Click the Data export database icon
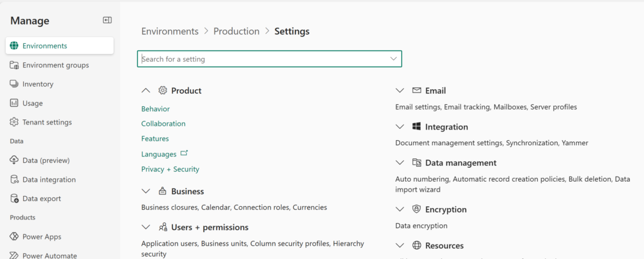 pos(14,198)
